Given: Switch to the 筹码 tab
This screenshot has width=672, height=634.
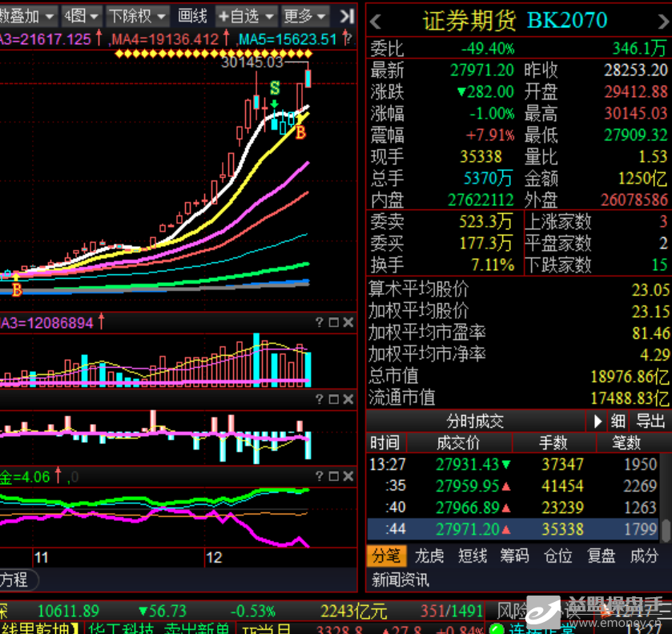Looking at the screenshot, I should [x=514, y=555].
